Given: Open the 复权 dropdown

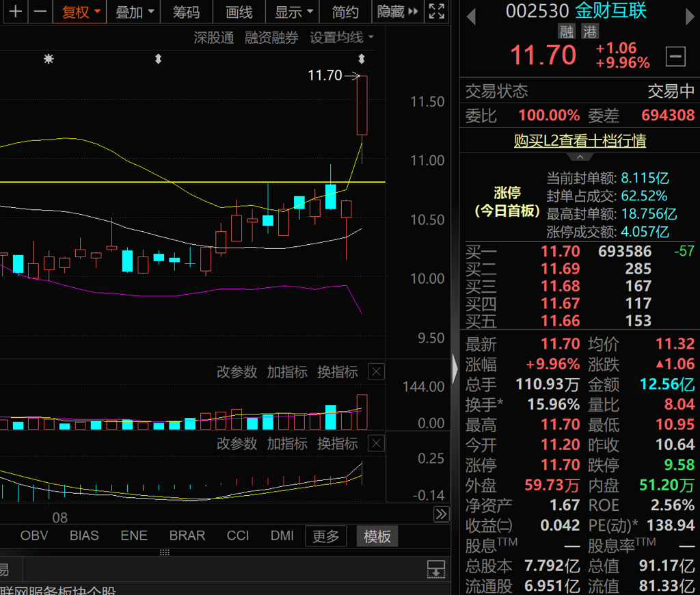Looking at the screenshot, I should pyautogui.click(x=80, y=12).
